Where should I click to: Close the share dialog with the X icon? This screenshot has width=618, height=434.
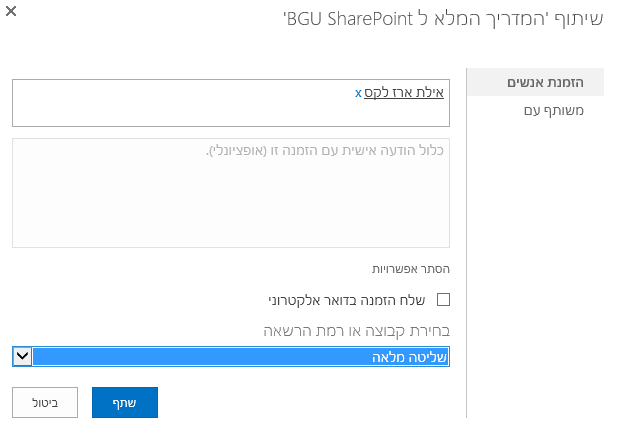11,11
